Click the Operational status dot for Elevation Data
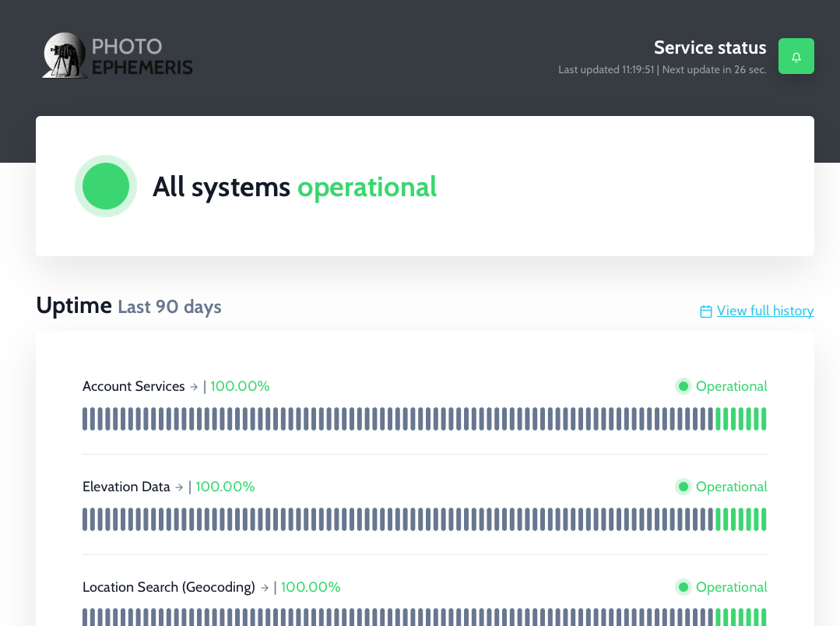 click(x=683, y=486)
